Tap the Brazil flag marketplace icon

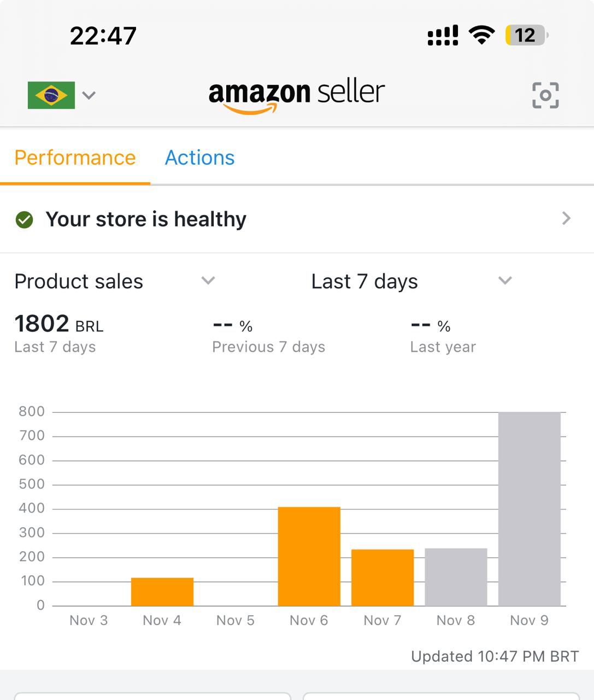click(x=51, y=95)
